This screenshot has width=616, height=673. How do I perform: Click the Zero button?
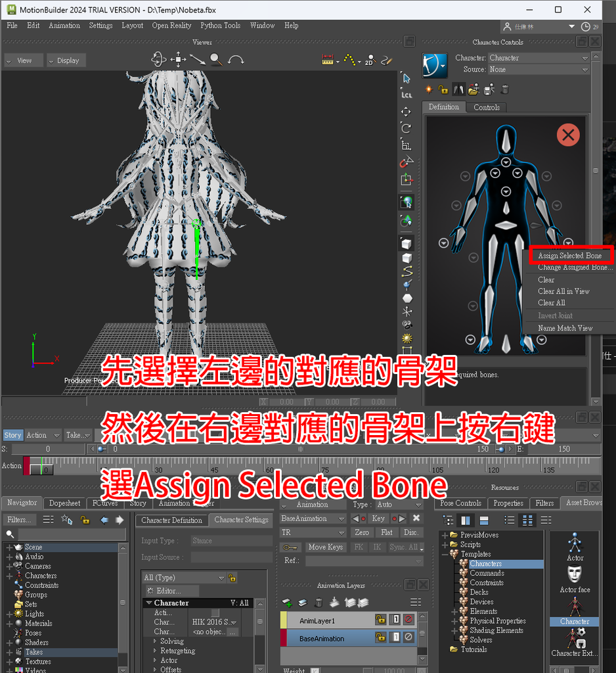click(362, 532)
